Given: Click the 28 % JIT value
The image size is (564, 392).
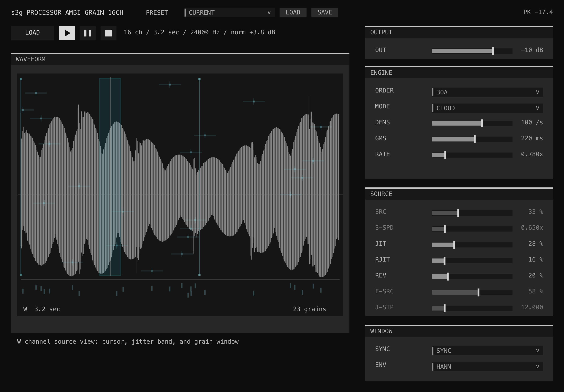Looking at the screenshot, I should click(536, 244).
